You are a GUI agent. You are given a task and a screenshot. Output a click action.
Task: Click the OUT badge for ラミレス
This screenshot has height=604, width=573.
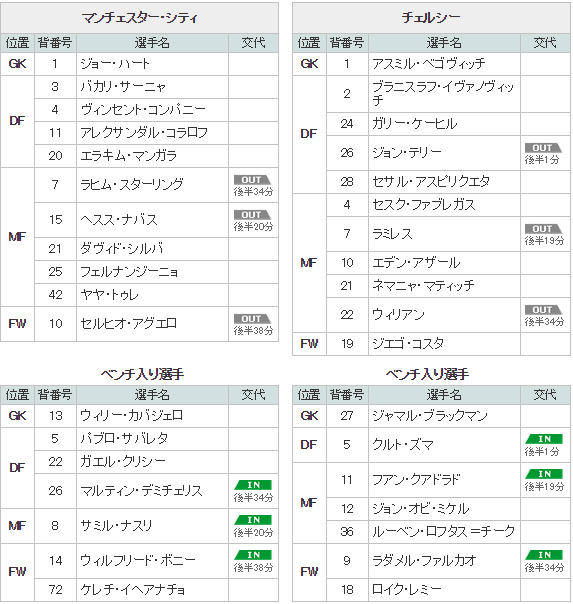pos(543,229)
